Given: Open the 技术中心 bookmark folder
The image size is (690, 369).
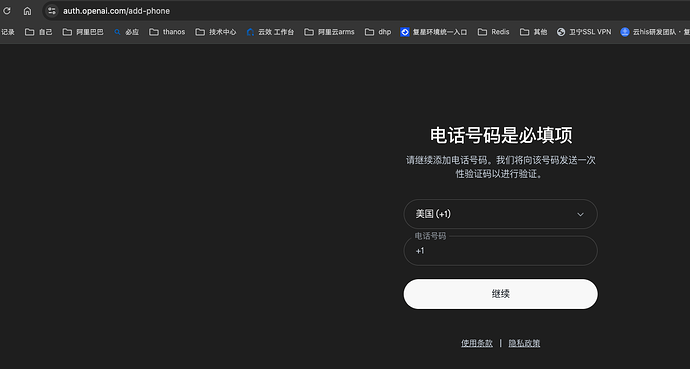Looking at the screenshot, I should (216, 32).
